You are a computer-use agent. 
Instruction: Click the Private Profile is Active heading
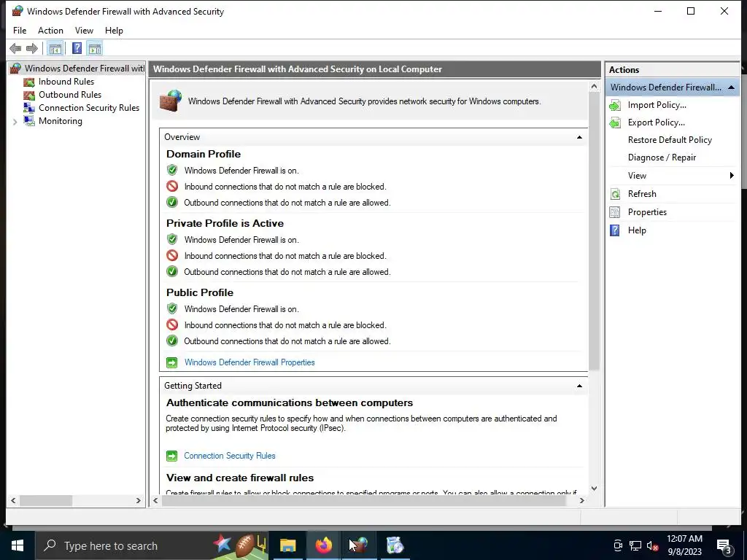225,223
